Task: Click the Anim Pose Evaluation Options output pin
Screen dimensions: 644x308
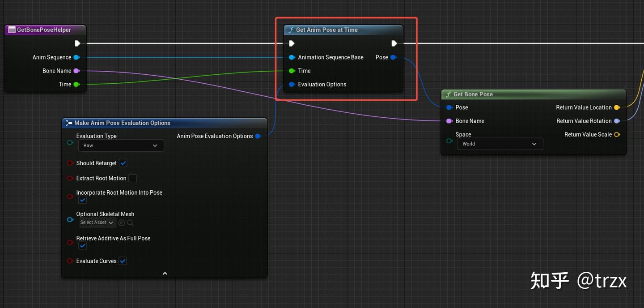Action: 258,136
